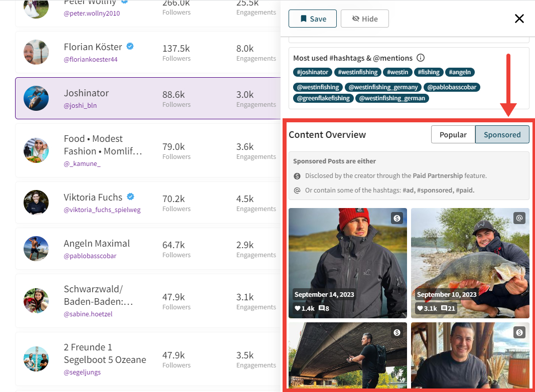Click the @segeljungs profile avatar
Image resolution: width=535 pixels, height=392 pixels.
[x=36, y=359]
